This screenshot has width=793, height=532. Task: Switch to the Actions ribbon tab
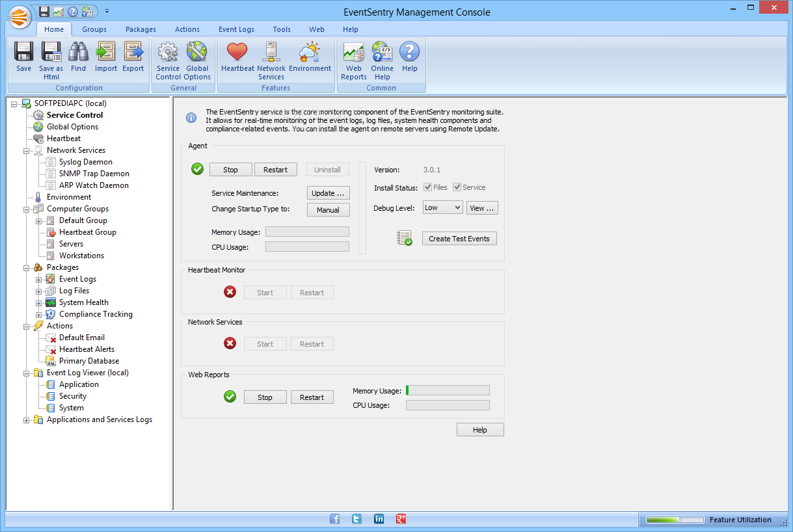coord(187,29)
